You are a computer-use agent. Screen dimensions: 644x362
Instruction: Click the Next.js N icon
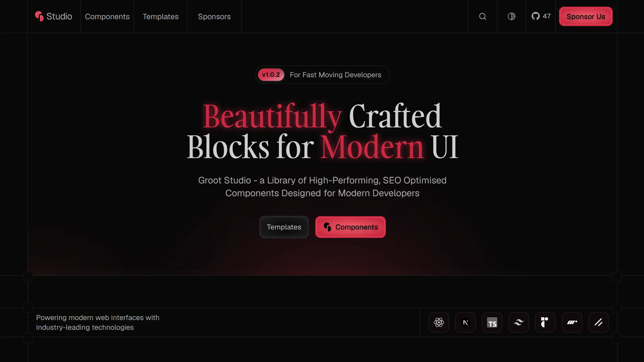coord(465,322)
